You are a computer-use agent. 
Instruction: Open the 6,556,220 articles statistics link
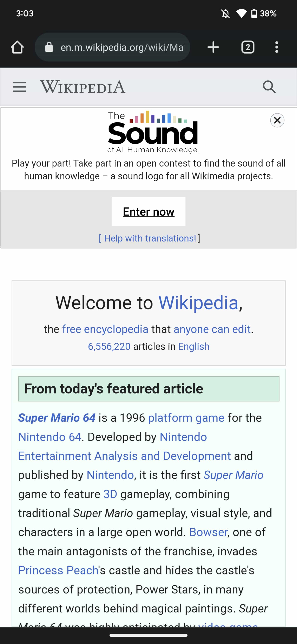point(109,347)
